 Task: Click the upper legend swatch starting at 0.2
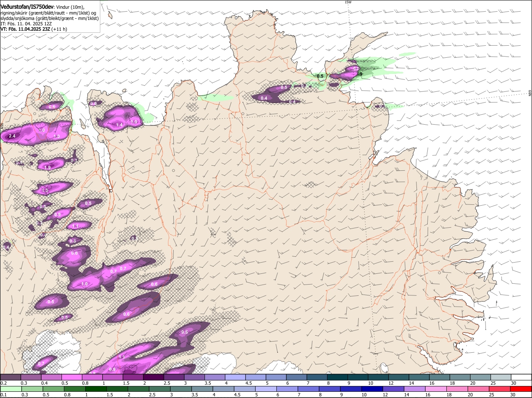click(x=11, y=377)
